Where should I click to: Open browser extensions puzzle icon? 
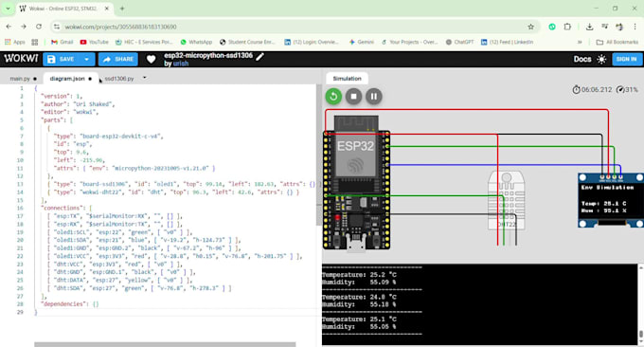coord(567,27)
